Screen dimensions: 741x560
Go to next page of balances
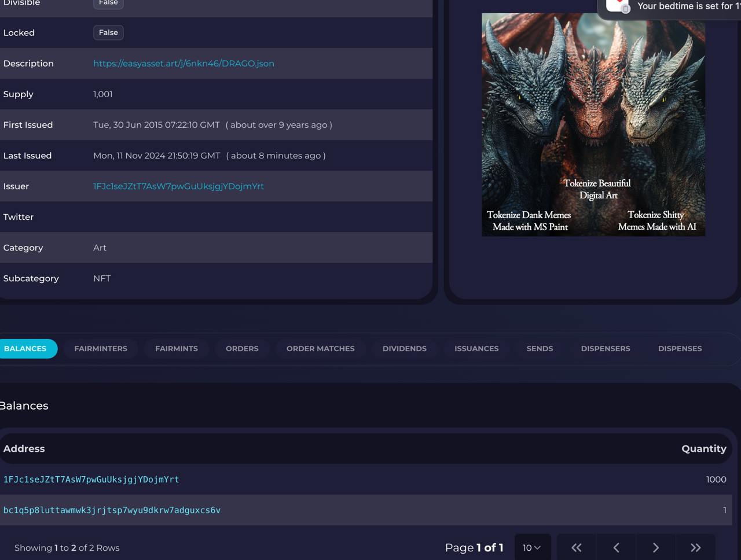click(x=655, y=547)
